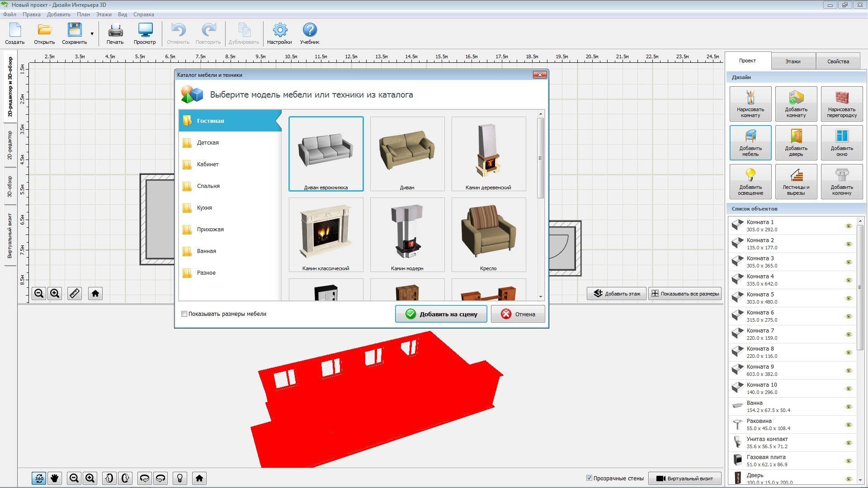The width and height of the screenshot is (868, 488).
Task: Switch to the Этажи tab
Action: click(x=793, y=61)
